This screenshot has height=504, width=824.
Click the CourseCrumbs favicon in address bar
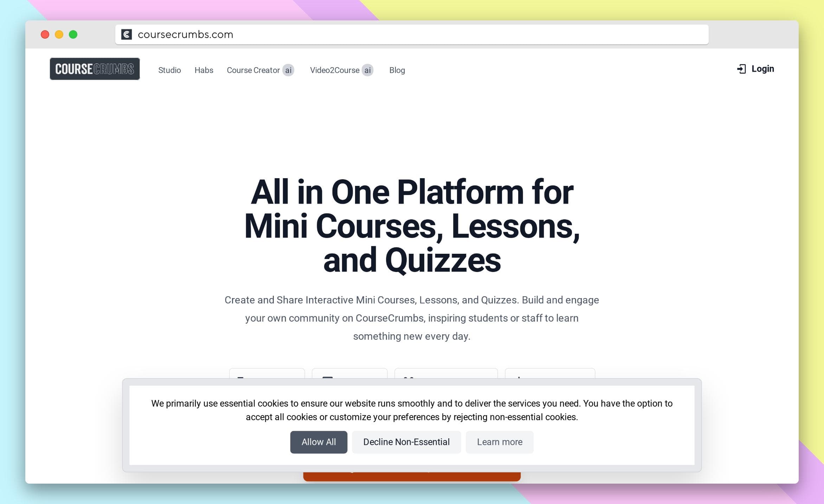click(x=126, y=34)
